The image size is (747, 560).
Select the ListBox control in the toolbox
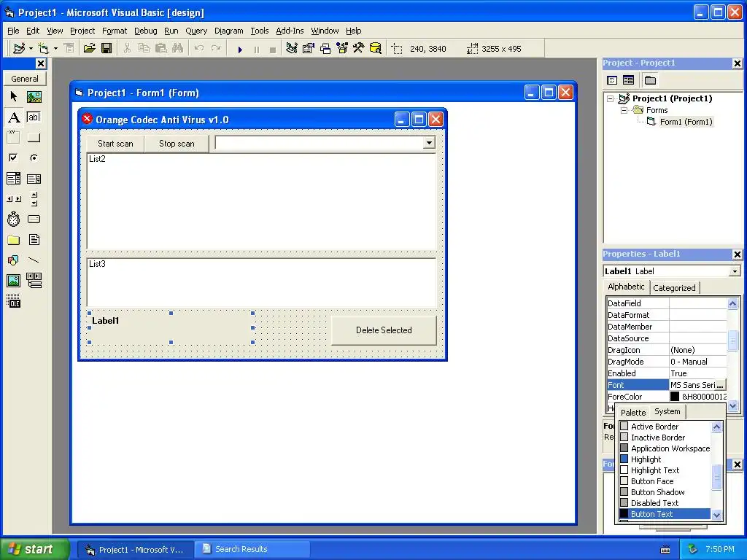coord(34,179)
